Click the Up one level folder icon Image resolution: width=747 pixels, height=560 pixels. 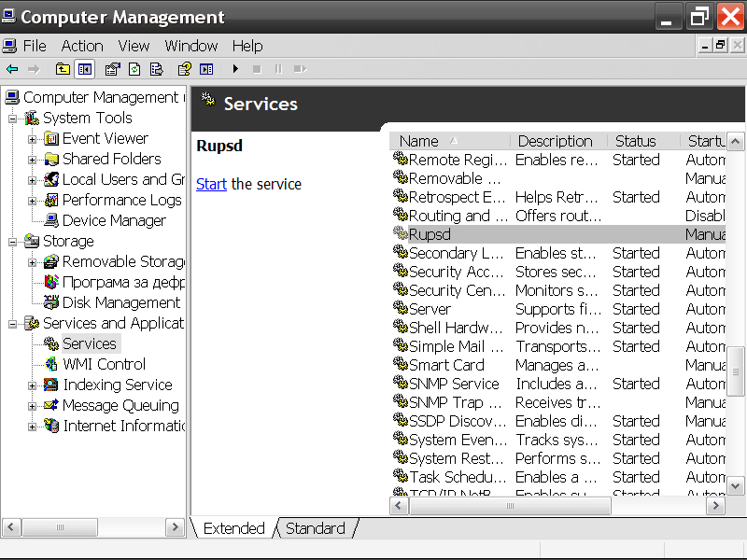63,69
